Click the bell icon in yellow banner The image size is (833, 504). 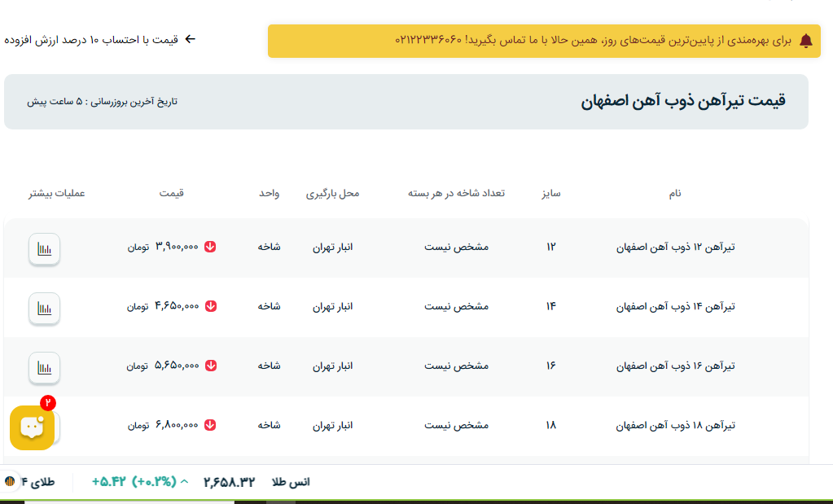point(805,41)
